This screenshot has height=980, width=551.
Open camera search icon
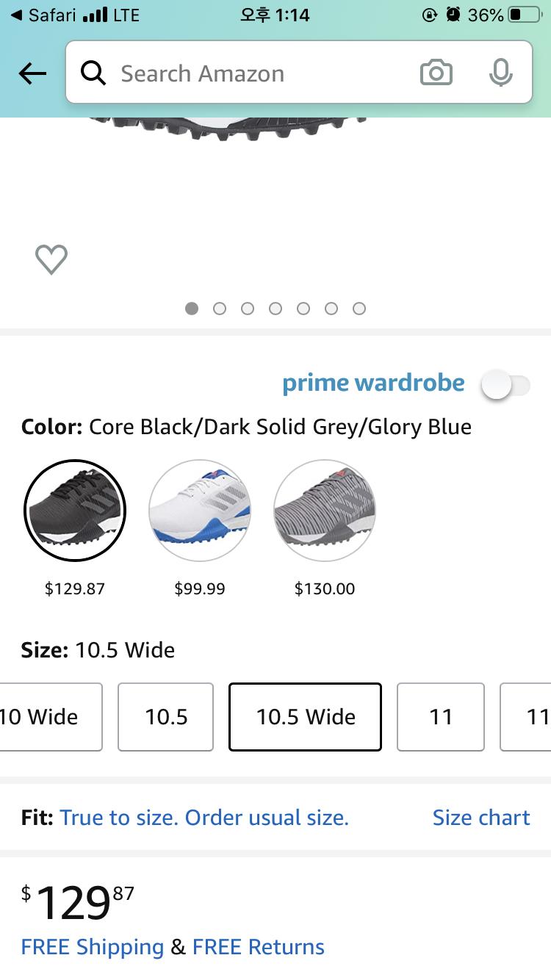436,73
